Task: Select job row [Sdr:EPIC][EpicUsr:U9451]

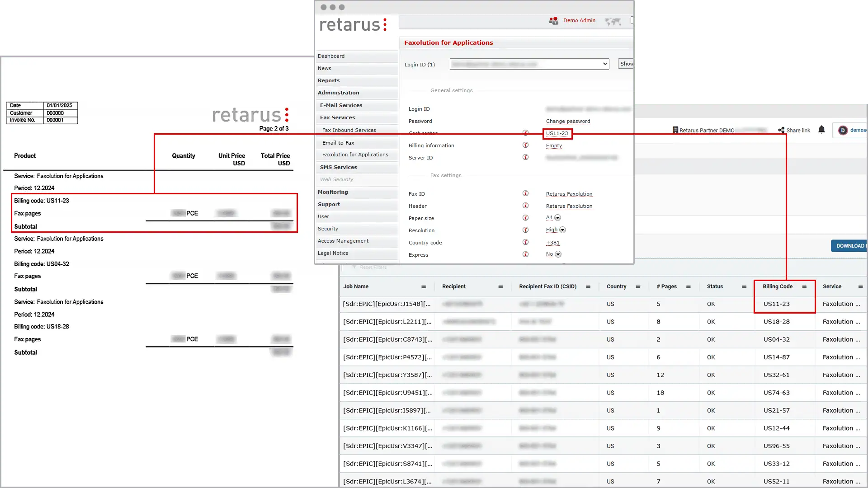Action: coord(387,393)
